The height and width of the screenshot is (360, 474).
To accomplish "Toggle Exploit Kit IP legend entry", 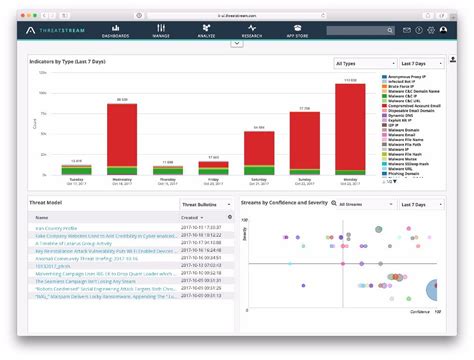I will coord(397,120).
